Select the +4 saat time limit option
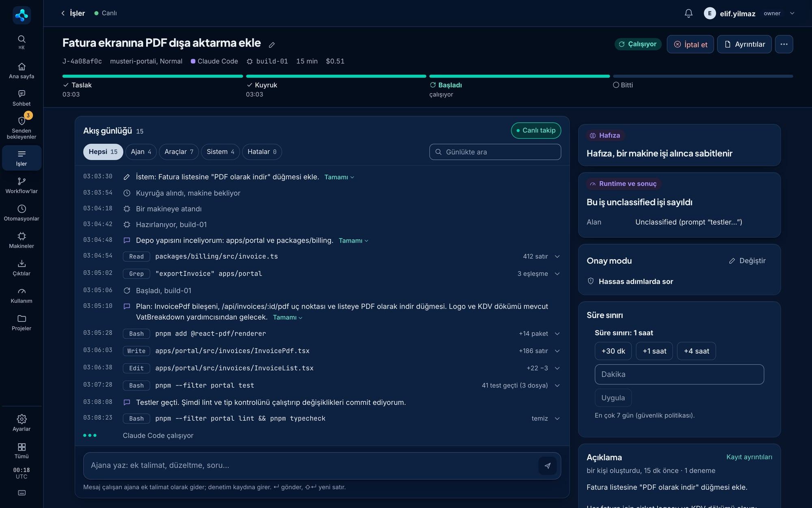The width and height of the screenshot is (812, 508). [x=696, y=351]
